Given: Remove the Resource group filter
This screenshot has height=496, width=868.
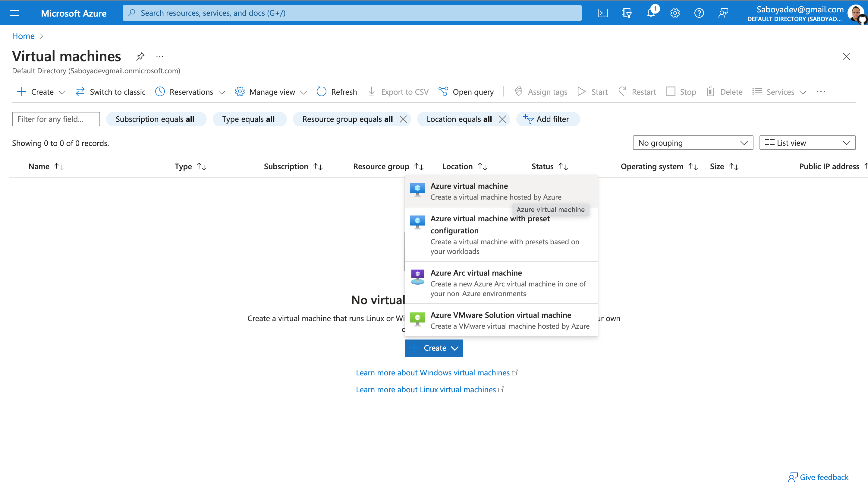Looking at the screenshot, I should (403, 119).
